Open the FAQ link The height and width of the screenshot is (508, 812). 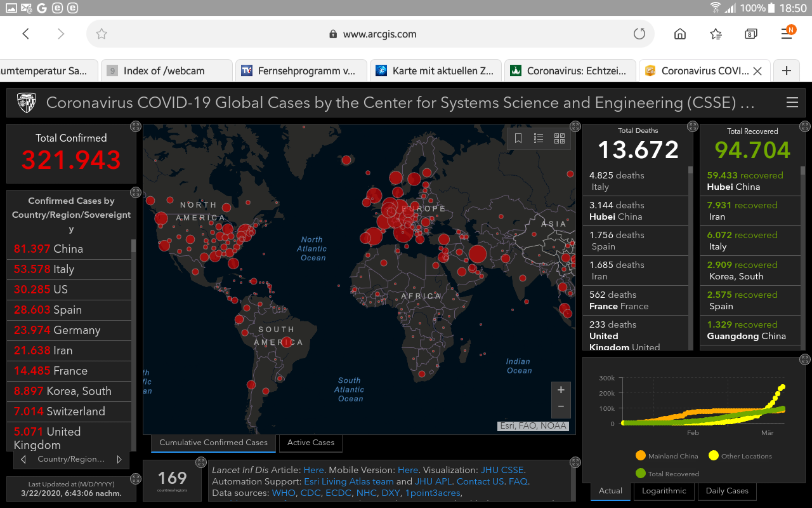(518, 481)
